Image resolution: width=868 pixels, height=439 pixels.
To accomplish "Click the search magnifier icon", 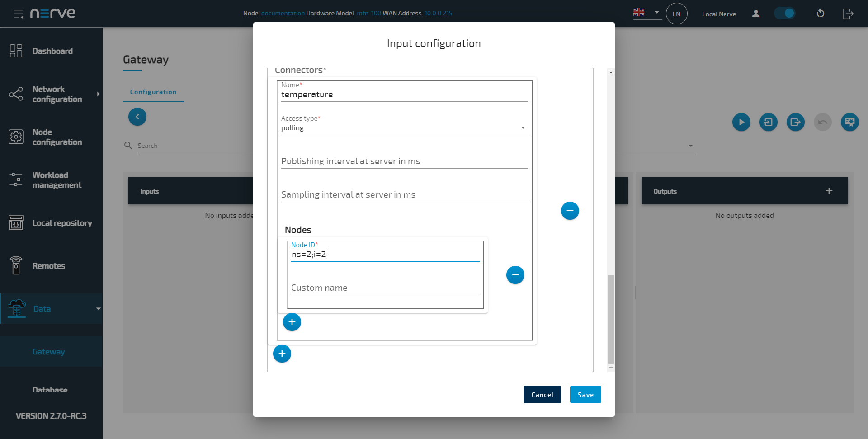I will (x=128, y=145).
